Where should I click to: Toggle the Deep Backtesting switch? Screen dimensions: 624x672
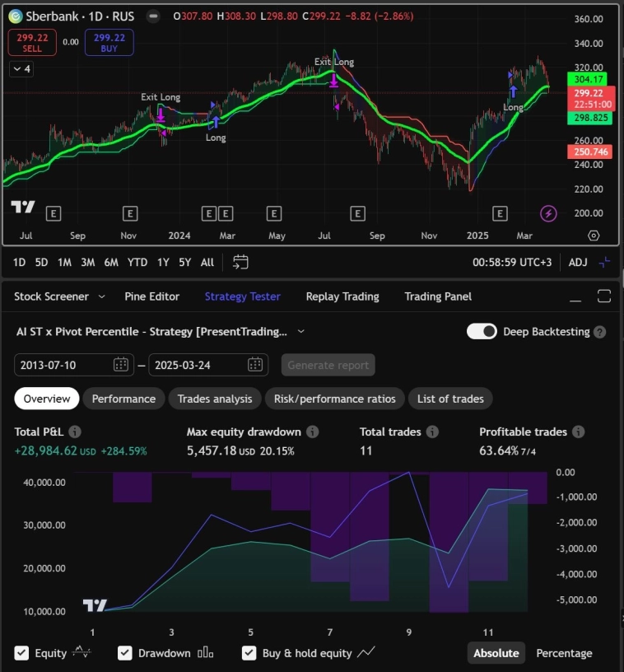tap(482, 332)
